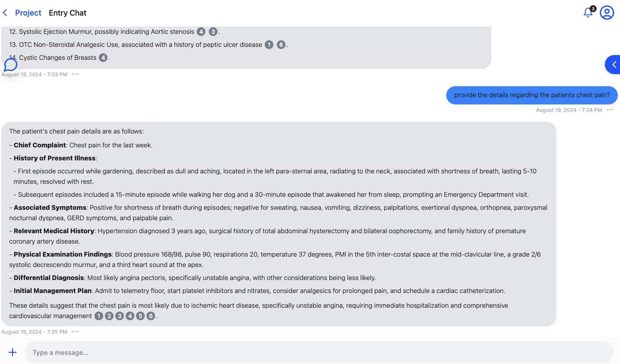Go back to Project page
Viewport: 620px width, 364px height.
tap(28, 13)
